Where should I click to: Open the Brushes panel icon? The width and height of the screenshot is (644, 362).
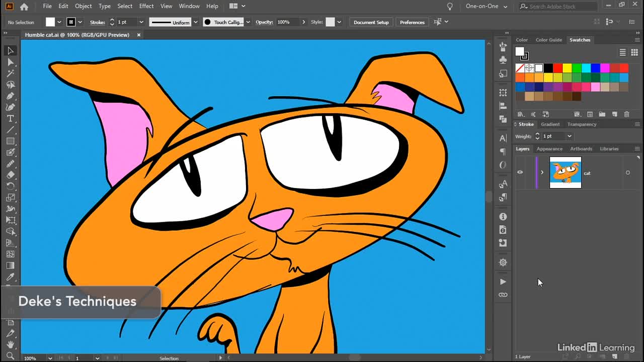pos(503,46)
